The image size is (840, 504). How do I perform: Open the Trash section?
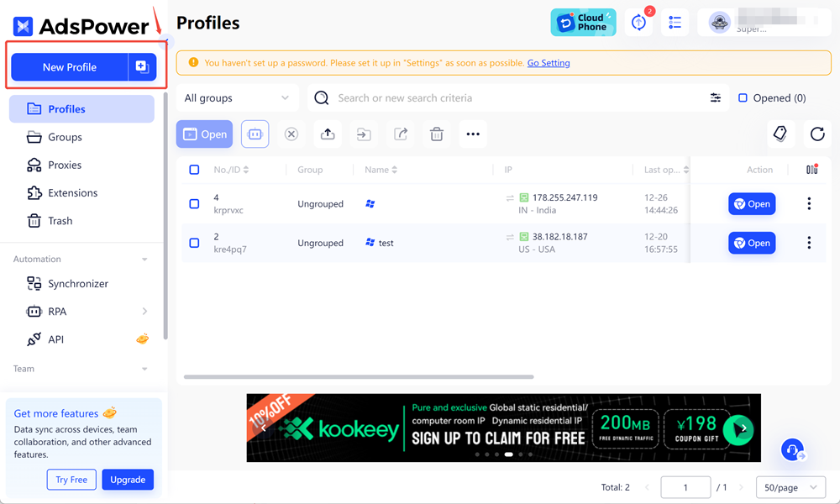(60, 221)
